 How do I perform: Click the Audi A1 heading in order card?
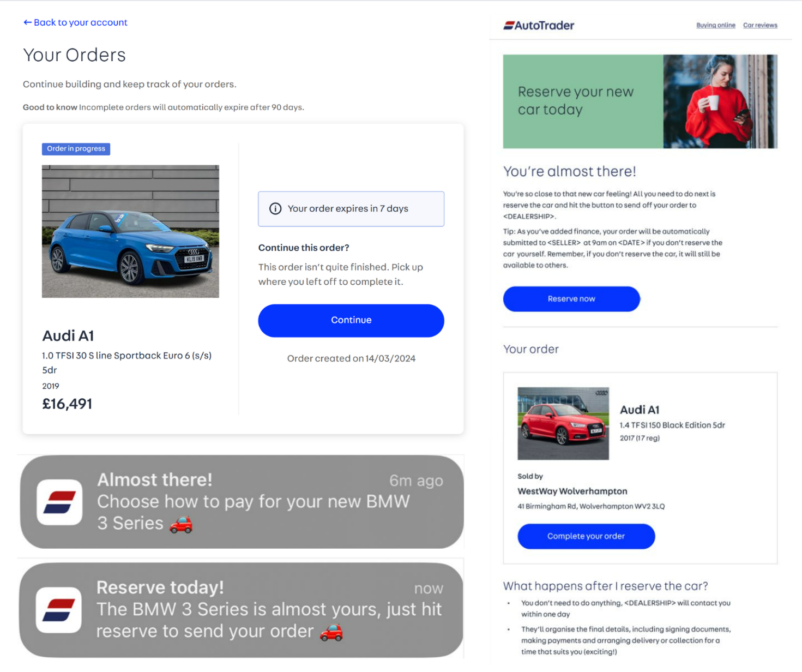[x=68, y=335]
